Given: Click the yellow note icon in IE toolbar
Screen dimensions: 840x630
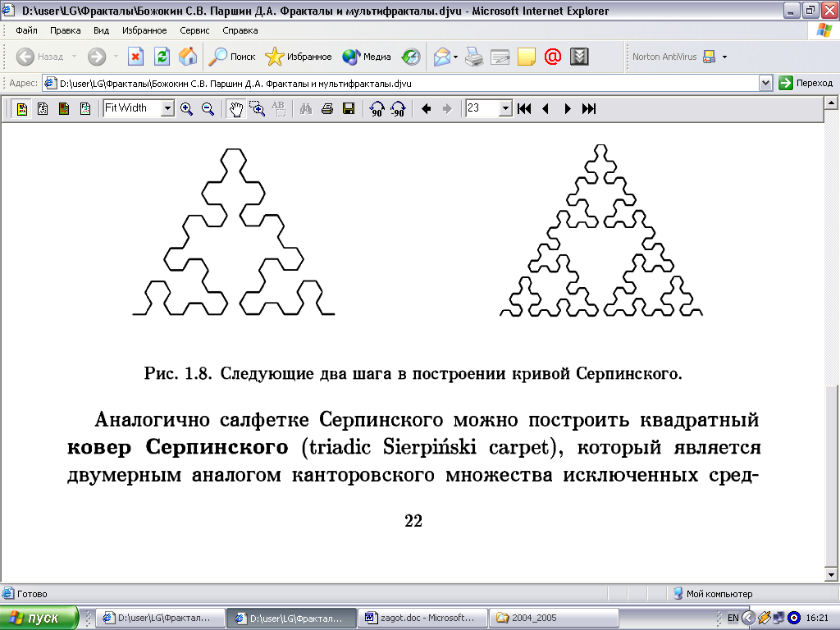Looking at the screenshot, I should 527,57.
